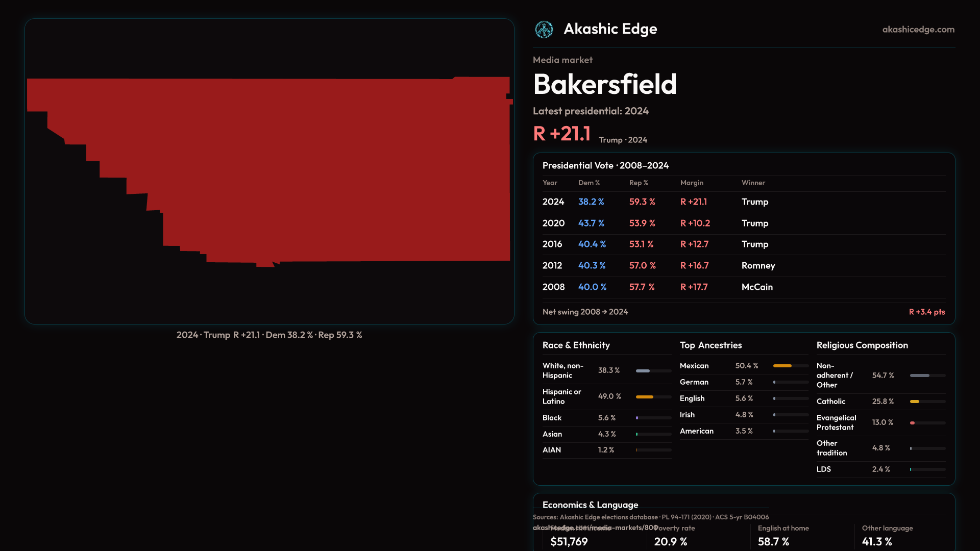Click the Catholic yellow percentage bar
The height and width of the screenshot is (551, 980).
point(915,402)
